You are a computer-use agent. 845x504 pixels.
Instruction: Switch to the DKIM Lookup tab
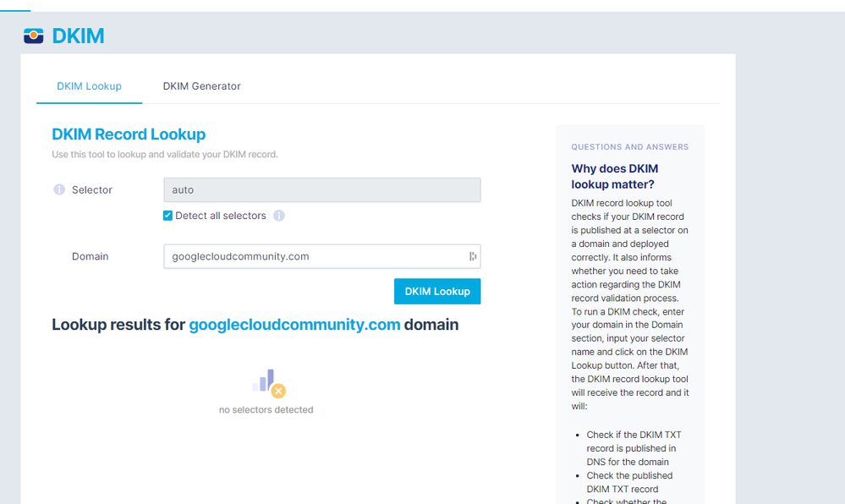90,86
